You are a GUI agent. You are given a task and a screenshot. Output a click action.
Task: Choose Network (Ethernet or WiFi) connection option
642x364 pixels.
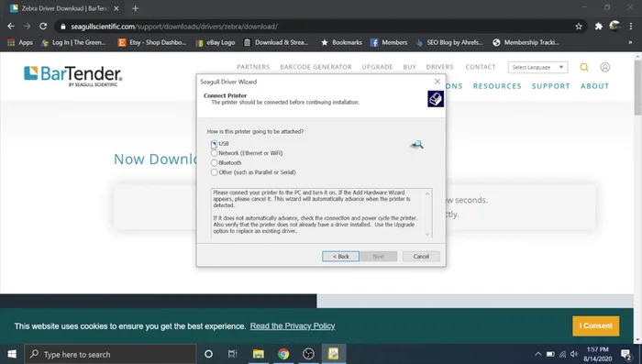[x=214, y=153]
